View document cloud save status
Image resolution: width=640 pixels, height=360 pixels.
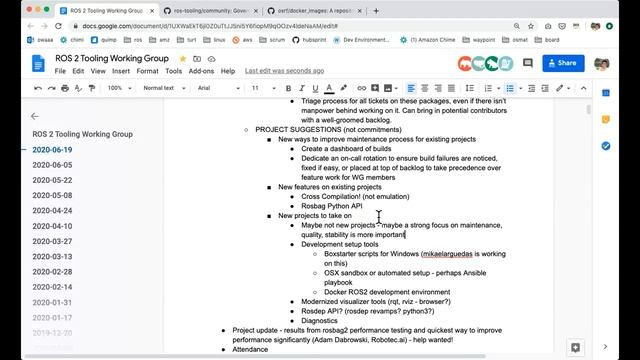211,59
